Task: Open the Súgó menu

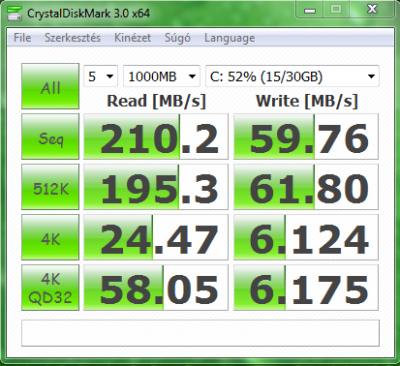Action: point(177,38)
